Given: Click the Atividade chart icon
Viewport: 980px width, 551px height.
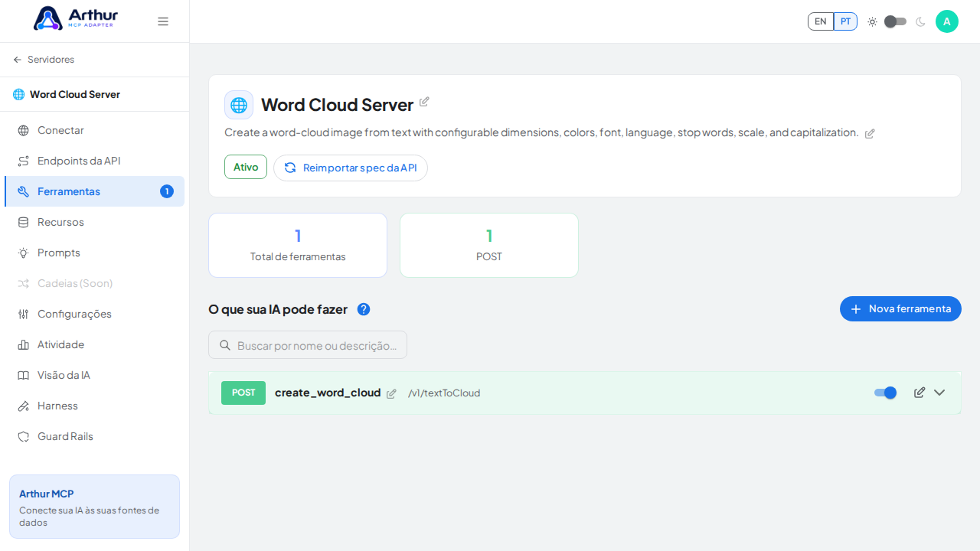Looking at the screenshot, I should coord(23,344).
